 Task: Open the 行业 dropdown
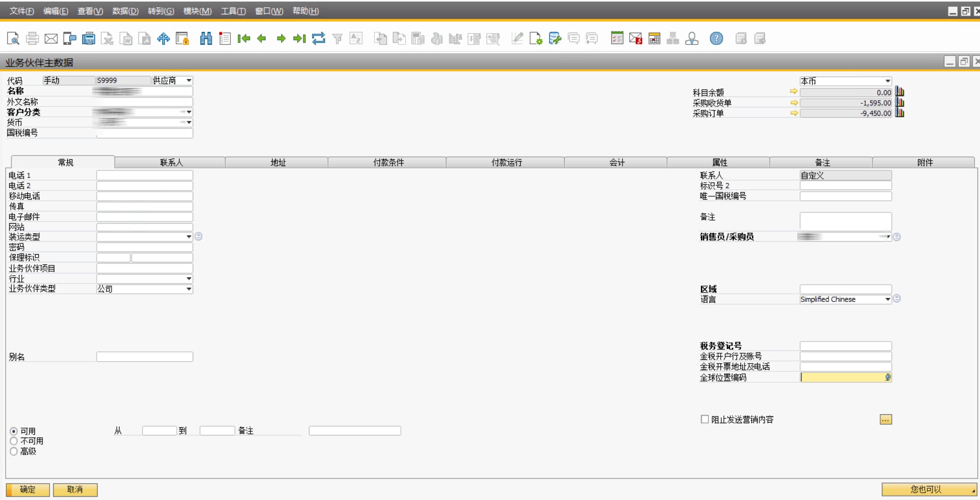[x=189, y=278]
